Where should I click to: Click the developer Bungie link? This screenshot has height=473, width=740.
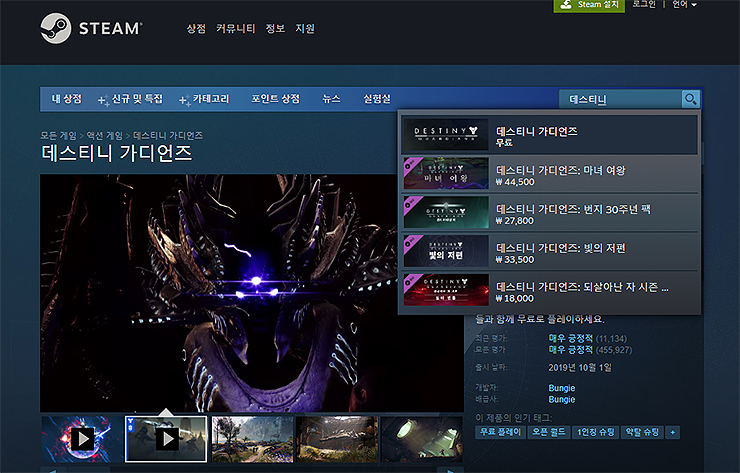(x=562, y=388)
